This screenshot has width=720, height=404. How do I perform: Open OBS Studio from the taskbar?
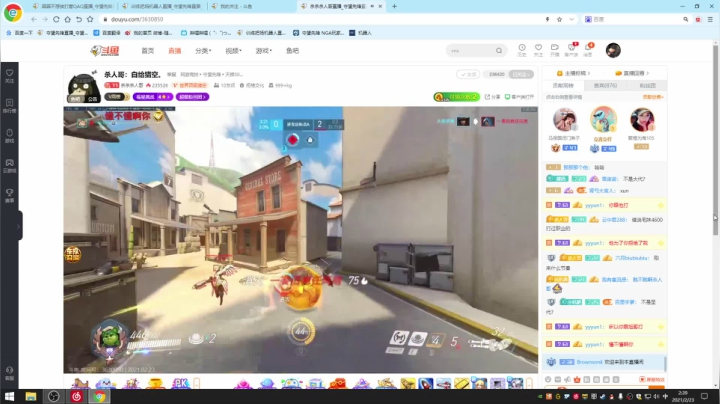tap(54, 396)
